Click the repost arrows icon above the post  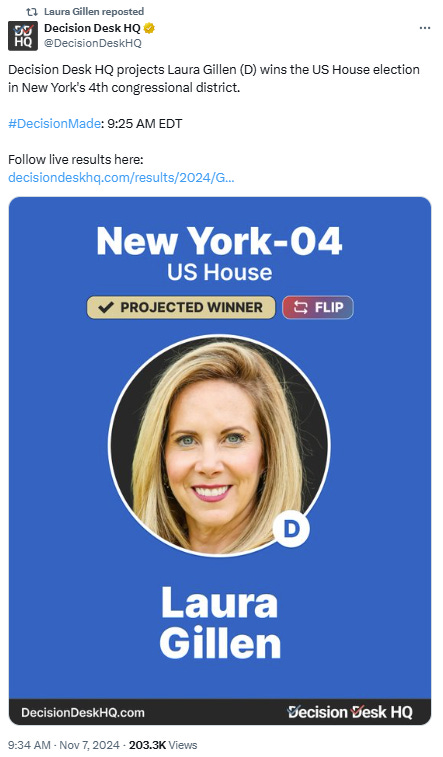(31, 12)
